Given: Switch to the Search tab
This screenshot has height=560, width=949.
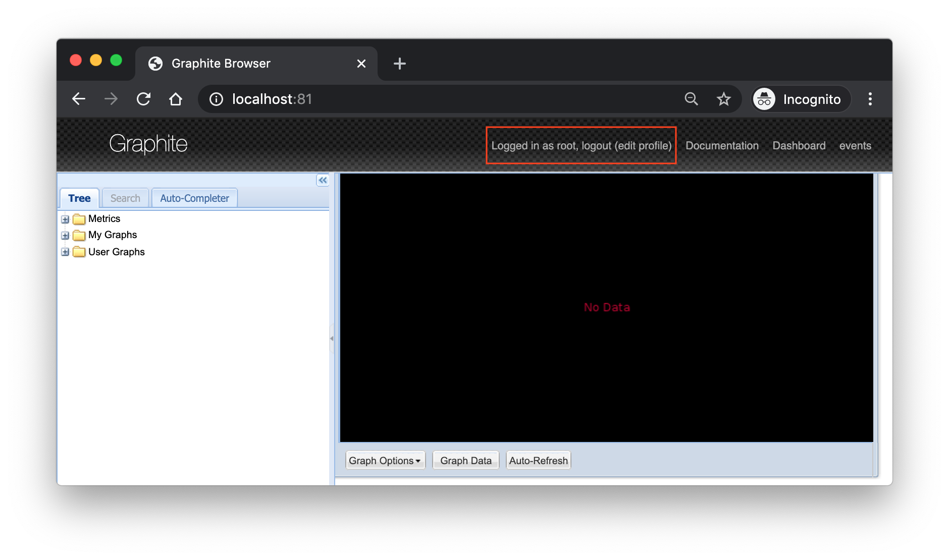Looking at the screenshot, I should click(125, 198).
